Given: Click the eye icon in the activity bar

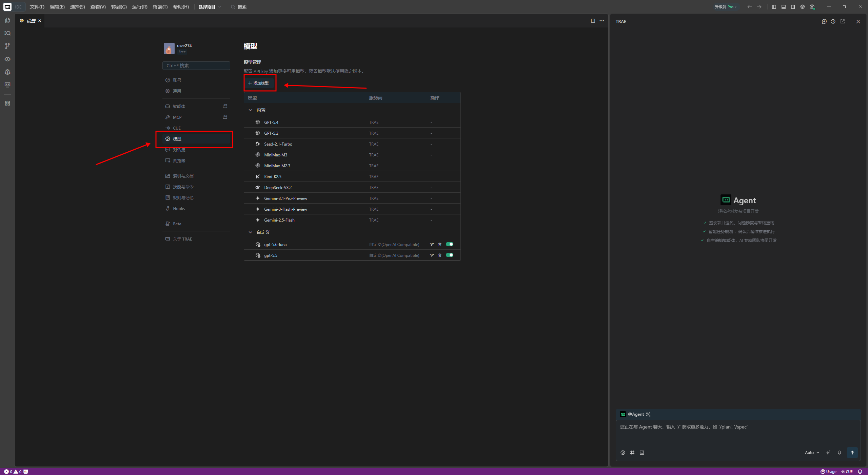Looking at the screenshot, I should [7, 59].
